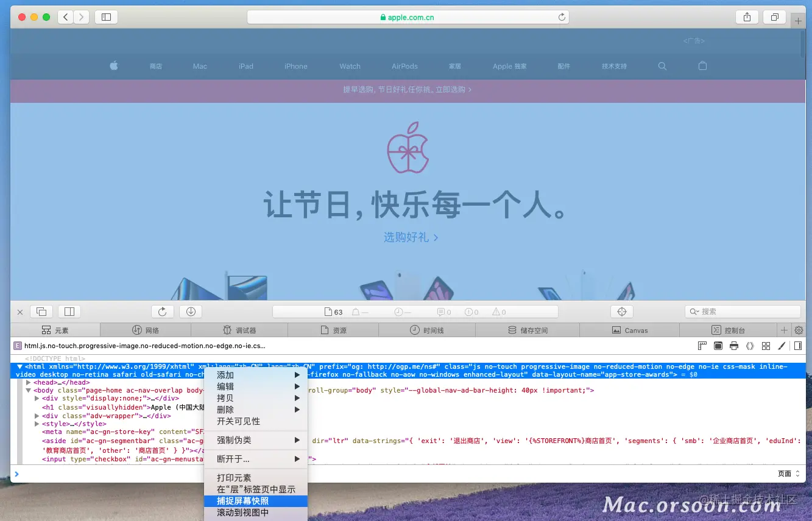Image resolution: width=812 pixels, height=521 pixels.
Task: Open the search magnifier on Apple site
Action: pos(662,66)
